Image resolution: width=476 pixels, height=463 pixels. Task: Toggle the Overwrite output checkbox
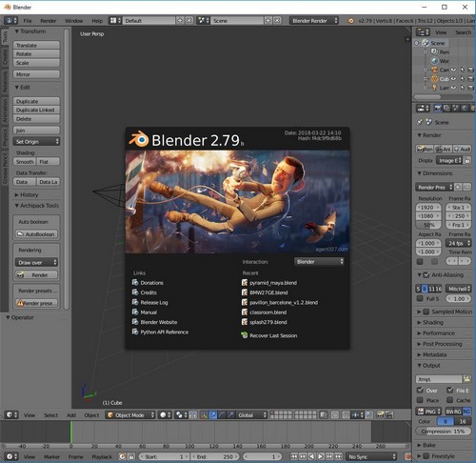coord(420,390)
